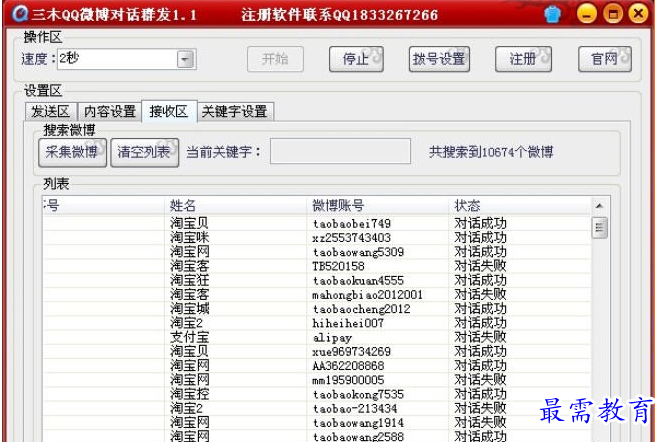661x442 pixels.
Task: Sort by the 状态 column header
Action: 520,206
